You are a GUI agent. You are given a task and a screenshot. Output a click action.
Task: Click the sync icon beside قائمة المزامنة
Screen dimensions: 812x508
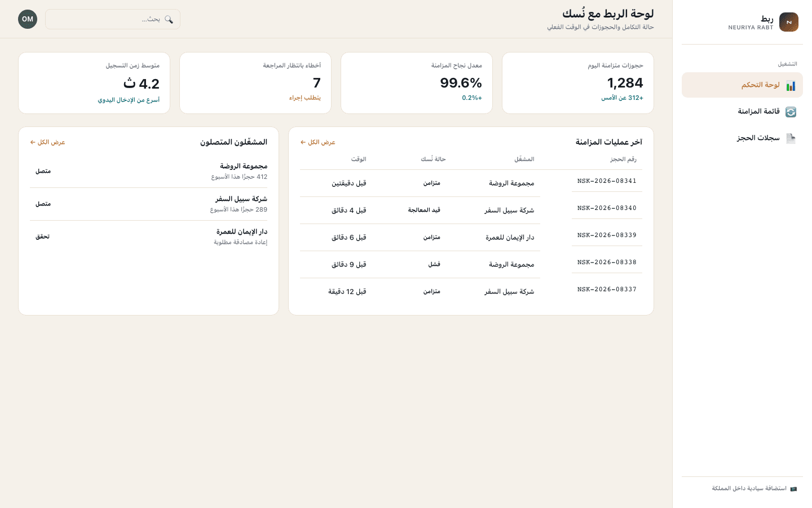pyautogui.click(x=791, y=112)
